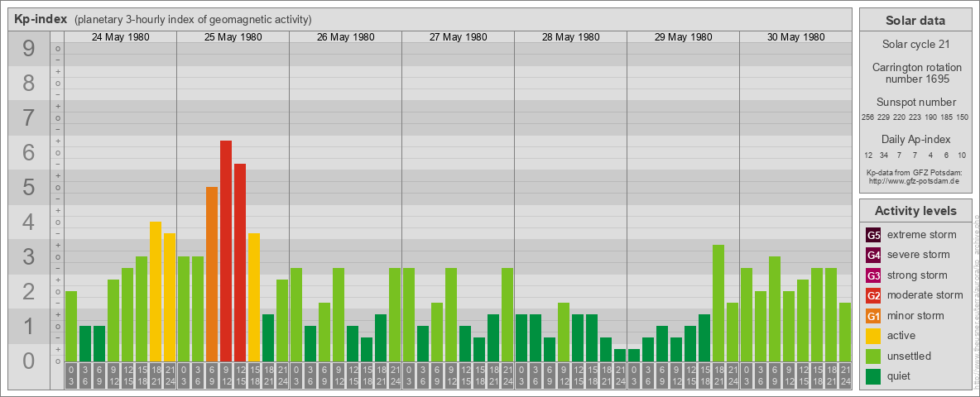This screenshot has width=980, height=397.
Task: Click the sunspot value 190
Action: coord(931,117)
